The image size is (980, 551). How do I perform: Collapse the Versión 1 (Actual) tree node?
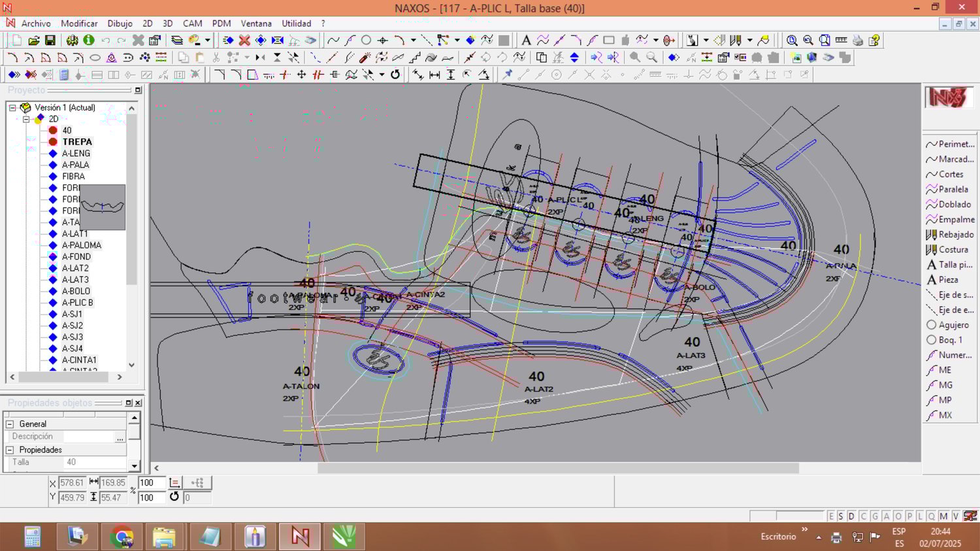(x=12, y=108)
